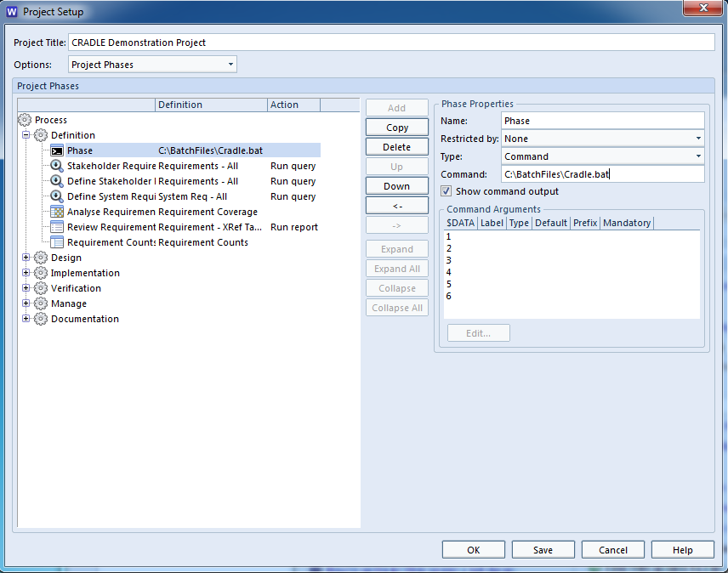Click the Project Setup window icon
728x573 pixels.
click(x=12, y=12)
